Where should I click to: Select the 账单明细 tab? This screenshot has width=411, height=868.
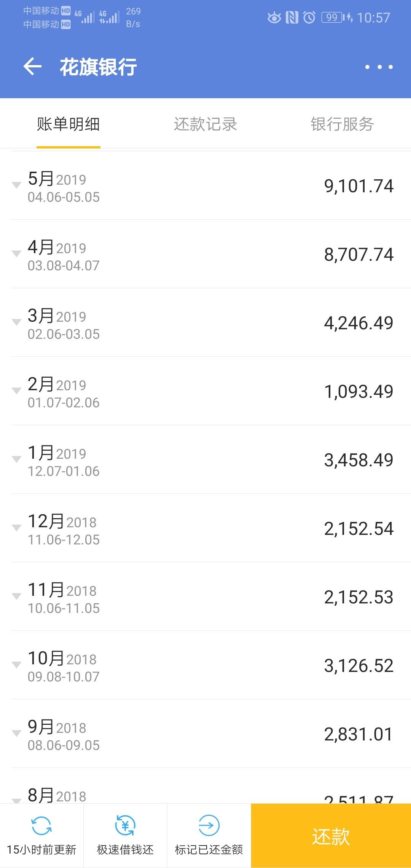point(68,124)
